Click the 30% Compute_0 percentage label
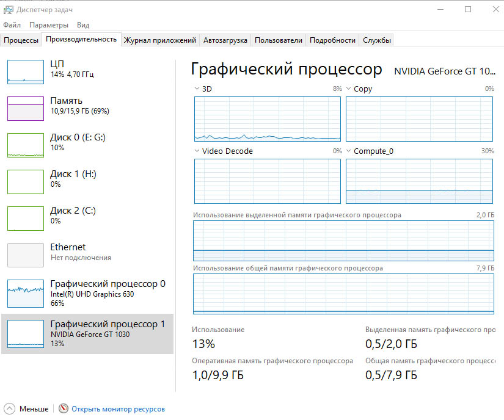 [488, 151]
